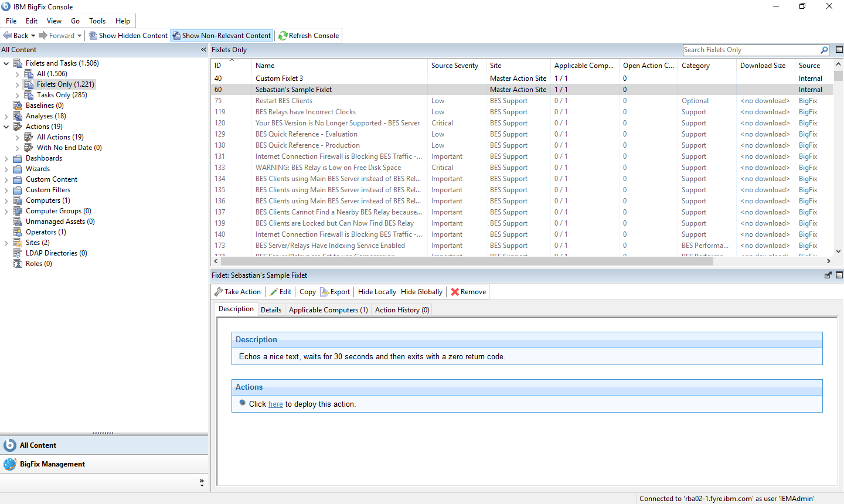The width and height of the screenshot is (844, 504).
Task: Click the Search Fixlets Only field
Action: coord(751,50)
